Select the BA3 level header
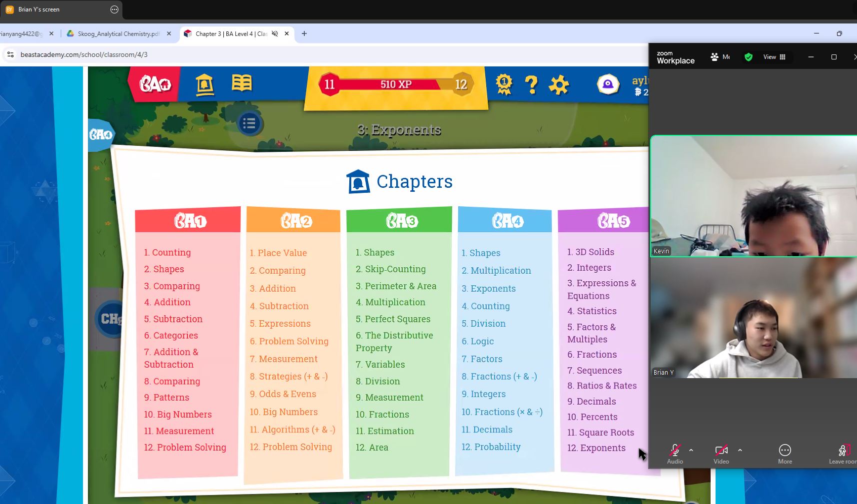 click(399, 220)
